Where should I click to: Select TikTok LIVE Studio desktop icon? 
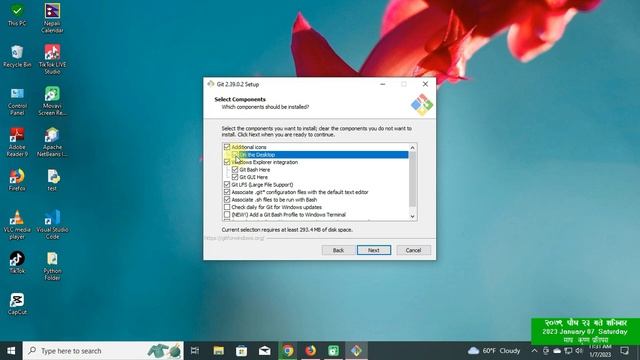point(52,60)
